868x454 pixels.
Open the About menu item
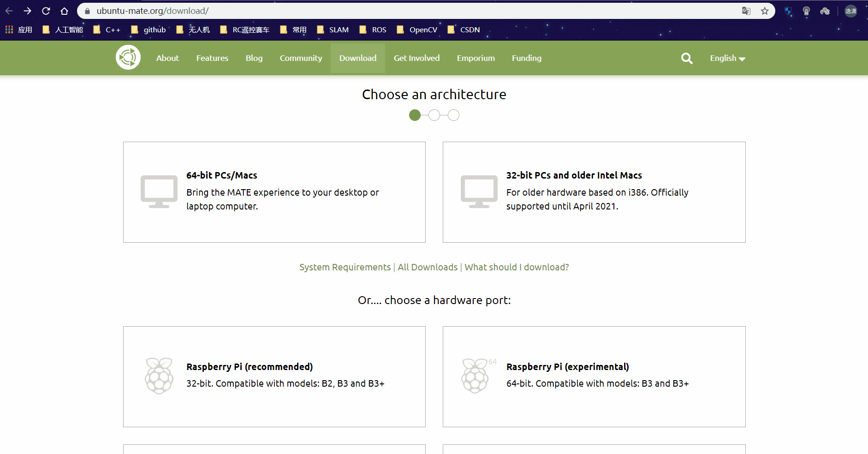click(x=167, y=58)
